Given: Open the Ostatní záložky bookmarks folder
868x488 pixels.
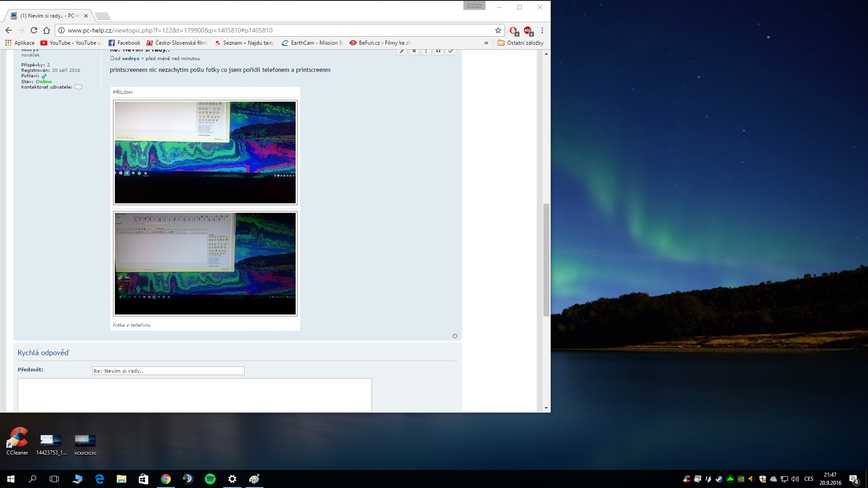Looking at the screenshot, I should (520, 43).
